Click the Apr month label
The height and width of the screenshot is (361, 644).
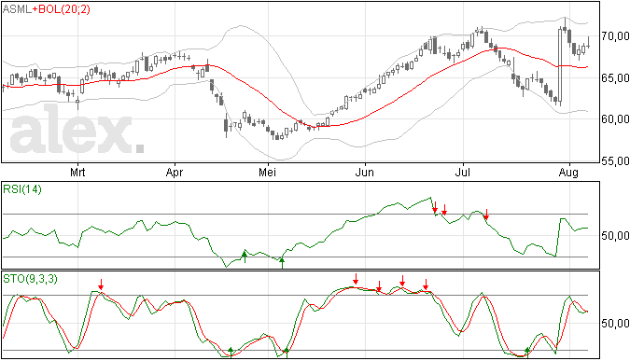[x=175, y=173]
